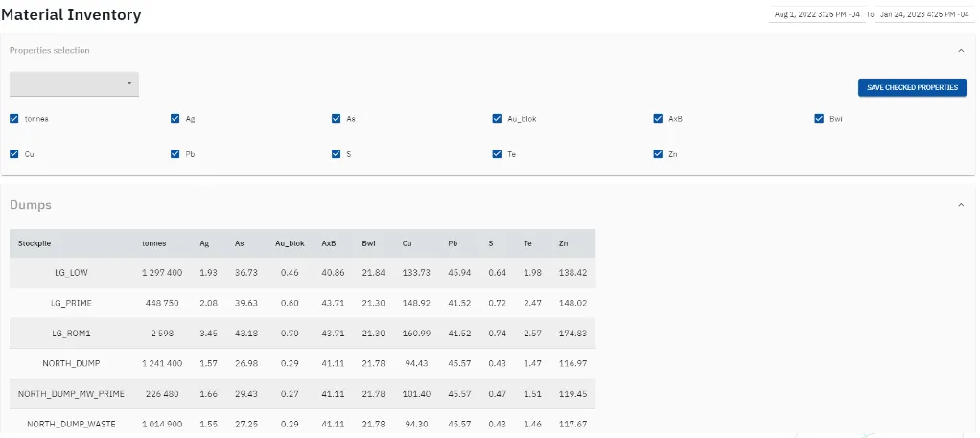Open the properties selection dropdown
The width and height of the screenshot is (980, 438).
[74, 84]
